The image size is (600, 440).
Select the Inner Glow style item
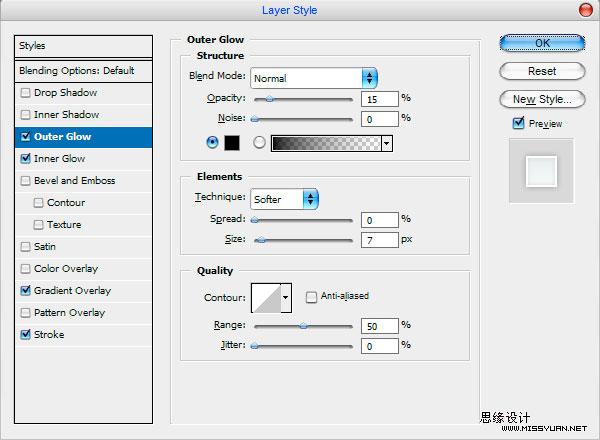click(x=83, y=158)
